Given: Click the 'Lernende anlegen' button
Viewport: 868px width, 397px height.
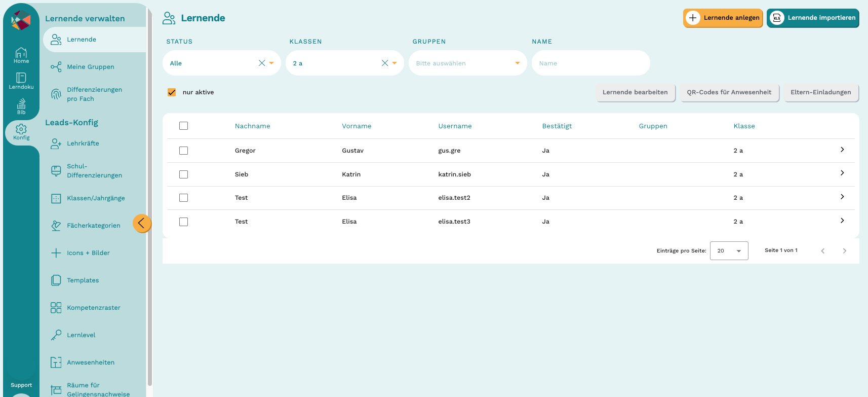Looking at the screenshot, I should point(723,18).
